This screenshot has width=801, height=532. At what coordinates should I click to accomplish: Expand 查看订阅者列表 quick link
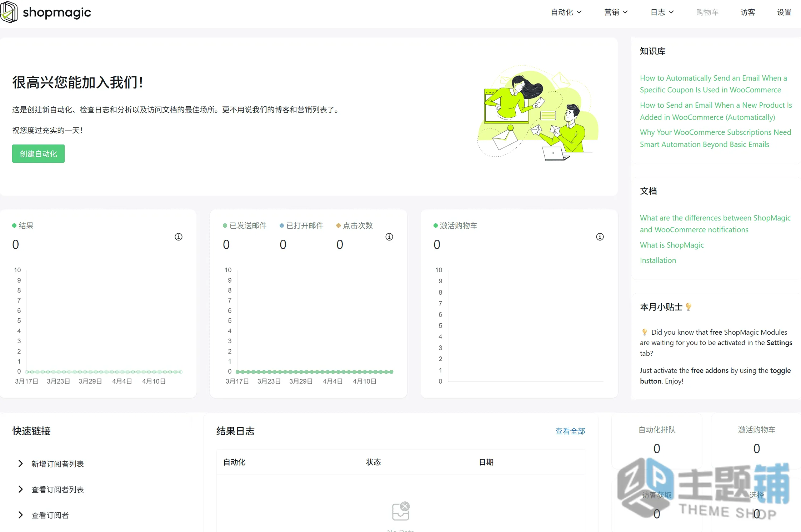click(52, 490)
